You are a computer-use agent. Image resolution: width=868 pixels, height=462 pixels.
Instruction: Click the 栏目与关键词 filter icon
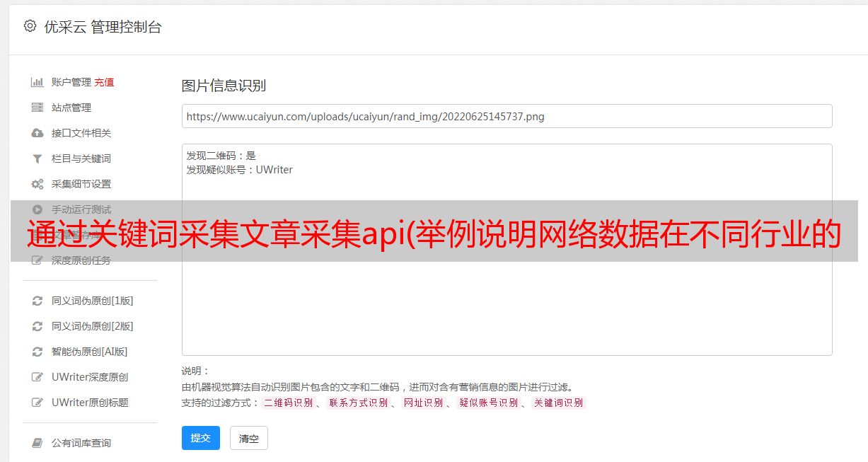(37, 158)
